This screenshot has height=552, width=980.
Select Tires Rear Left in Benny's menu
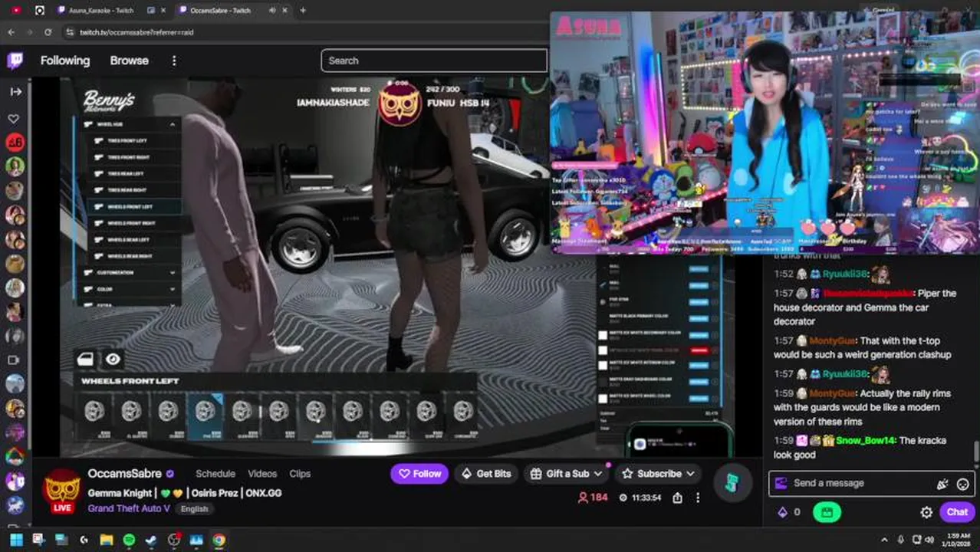coord(133,174)
